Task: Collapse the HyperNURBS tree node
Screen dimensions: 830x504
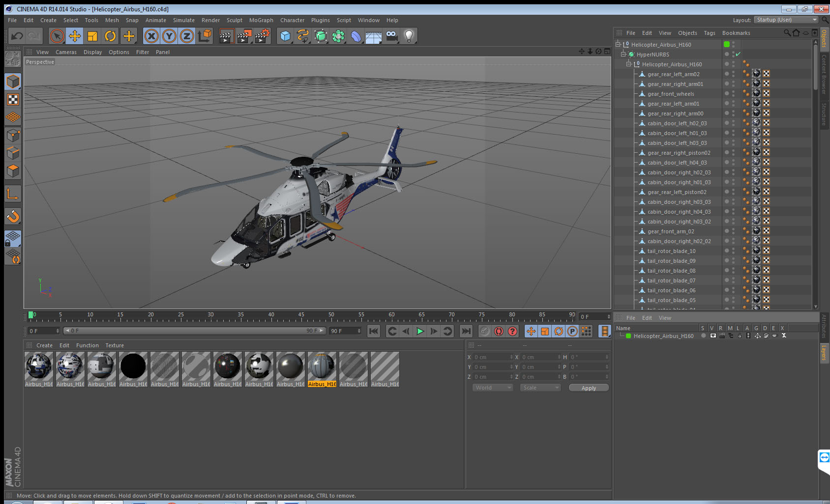Action: 623,54
